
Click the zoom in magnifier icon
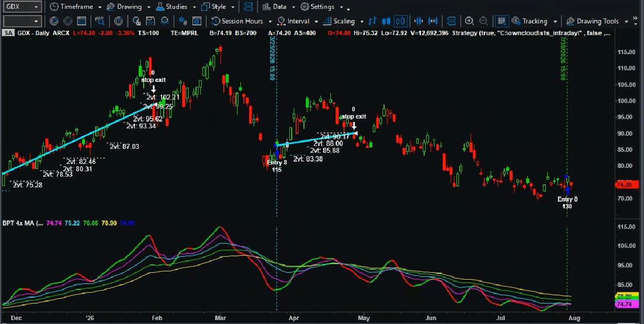[470, 21]
